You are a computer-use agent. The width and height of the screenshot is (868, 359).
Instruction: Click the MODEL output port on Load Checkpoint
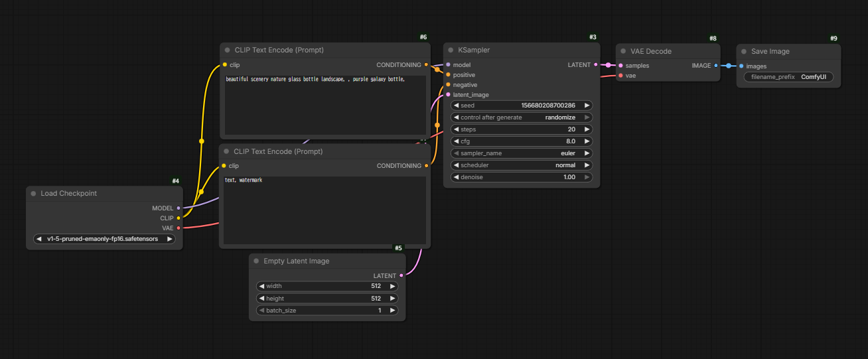(x=179, y=208)
